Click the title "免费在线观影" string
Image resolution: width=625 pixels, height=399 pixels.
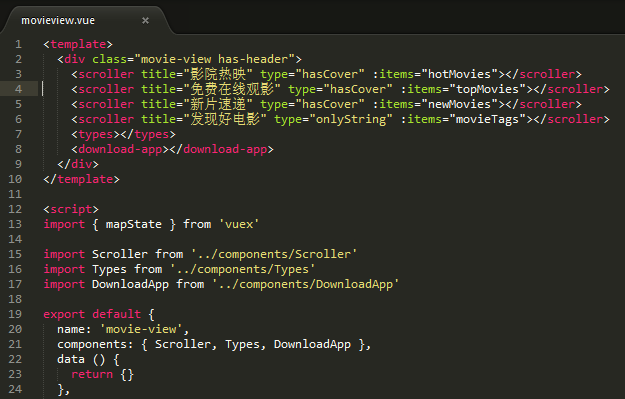(x=231, y=89)
